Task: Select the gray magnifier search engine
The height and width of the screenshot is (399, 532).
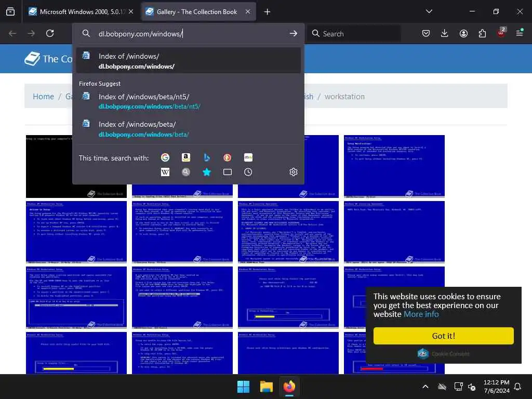Action: click(x=186, y=172)
